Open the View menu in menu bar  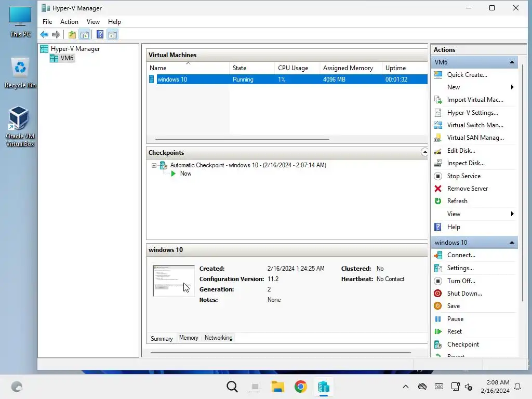point(93,22)
